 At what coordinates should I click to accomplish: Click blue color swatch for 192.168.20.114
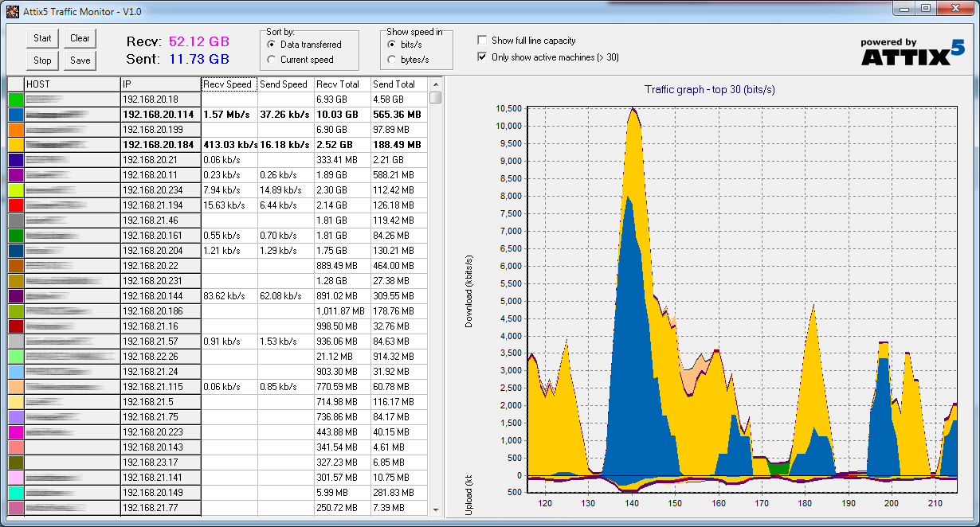pyautogui.click(x=16, y=115)
